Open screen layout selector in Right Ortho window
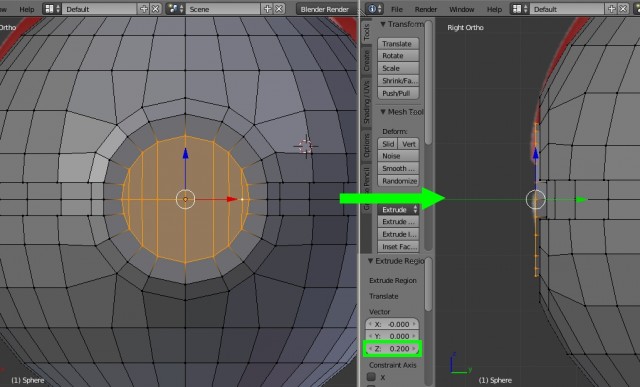Screen dimensions: 640x387 click(x=520, y=9)
